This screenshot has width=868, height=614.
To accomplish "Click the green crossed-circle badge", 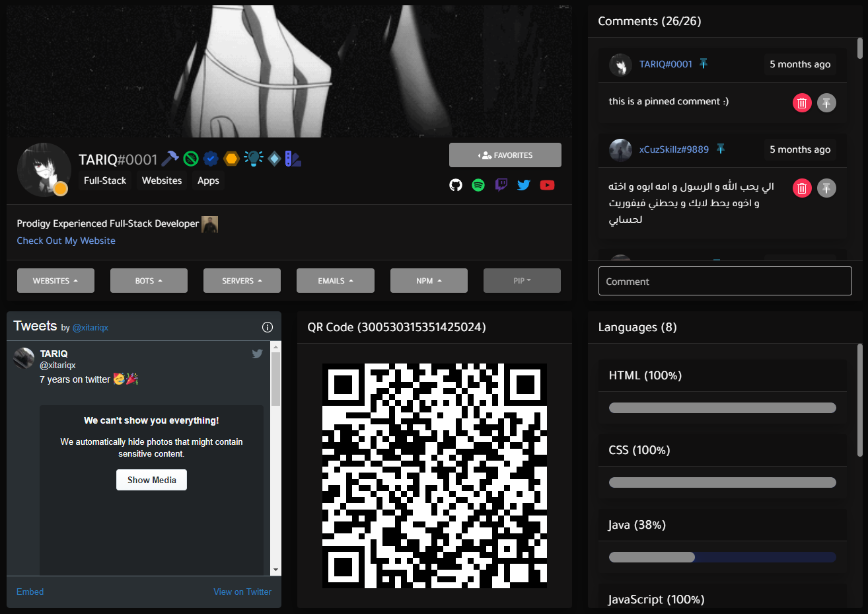I will pyautogui.click(x=191, y=159).
